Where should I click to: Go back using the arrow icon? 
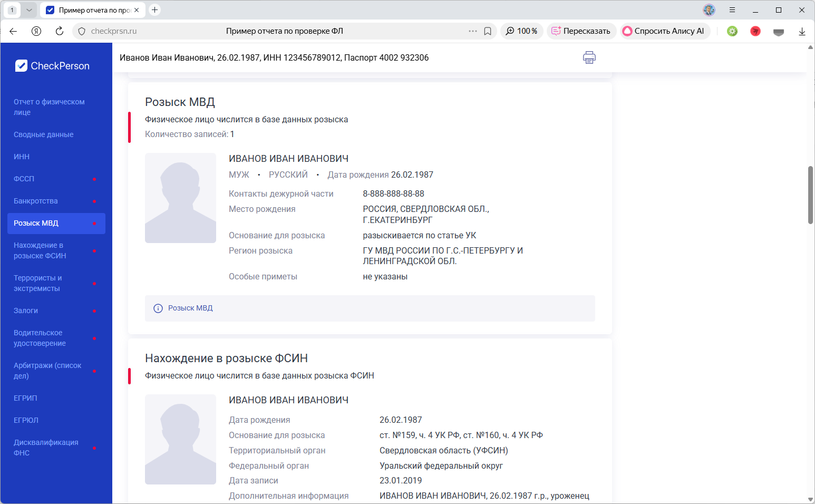tap(13, 31)
